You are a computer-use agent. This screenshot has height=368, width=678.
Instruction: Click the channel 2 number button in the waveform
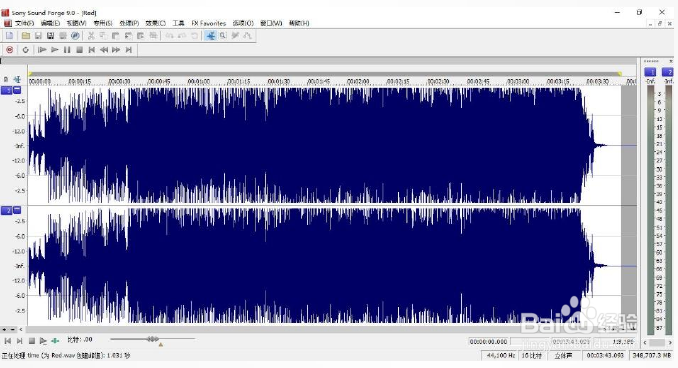pyautogui.click(x=6, y=211)
